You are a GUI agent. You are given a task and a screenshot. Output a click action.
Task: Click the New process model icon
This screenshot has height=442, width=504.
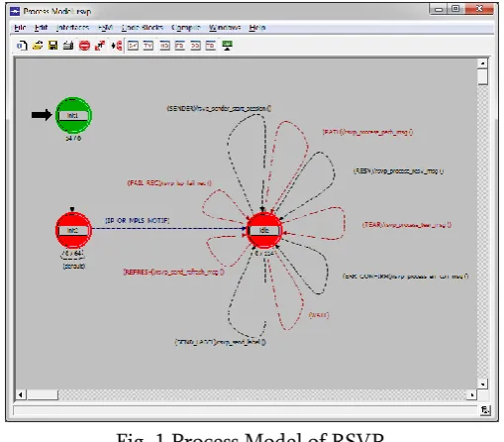[x=22, y=46]
